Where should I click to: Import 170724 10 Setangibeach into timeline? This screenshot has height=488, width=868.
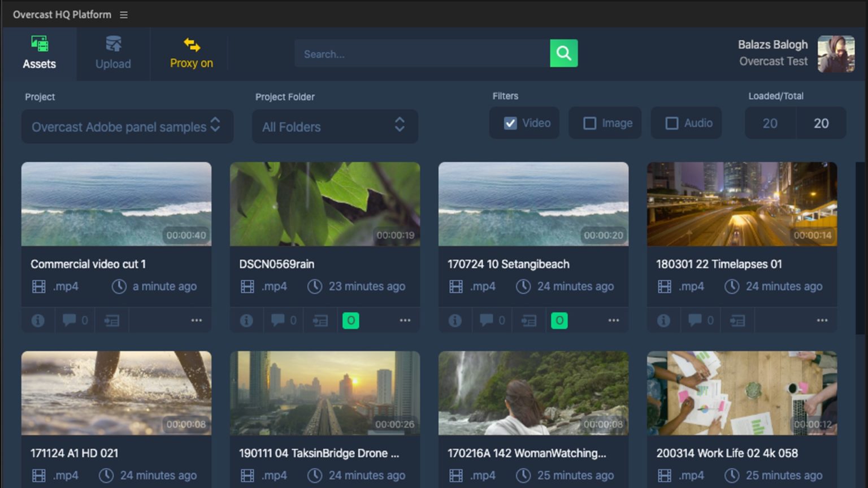[x=529, y=320]
